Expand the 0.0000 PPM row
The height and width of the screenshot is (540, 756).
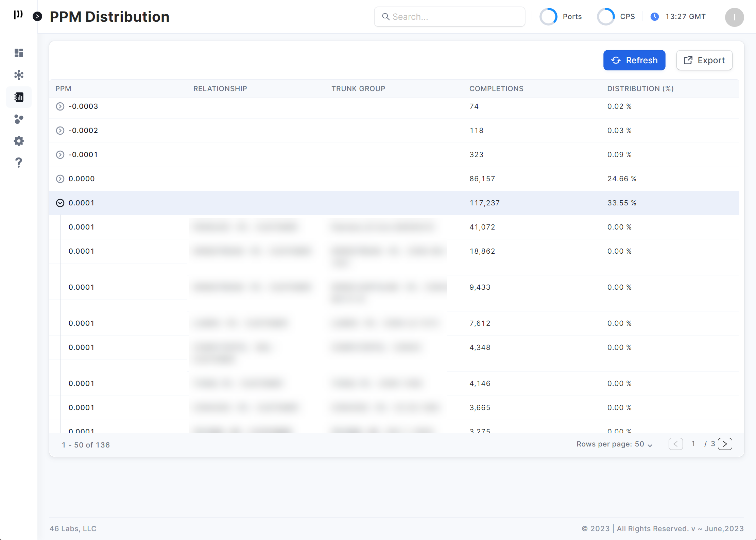[x=60, y=179]
